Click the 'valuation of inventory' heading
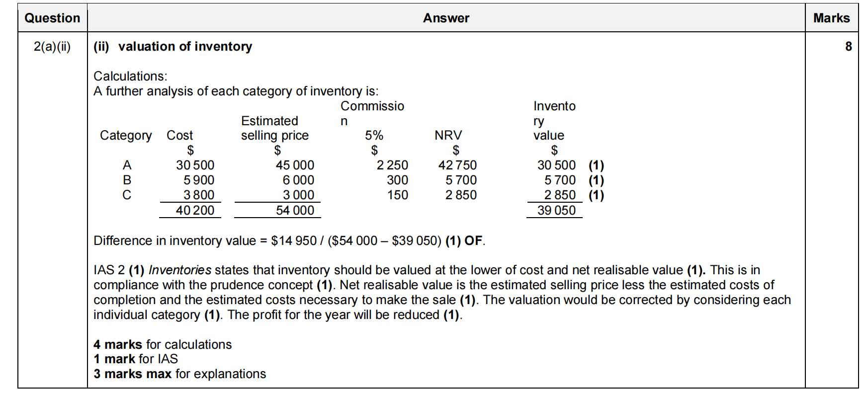This screenshot has height=396, width=868. tap(185, 47)
